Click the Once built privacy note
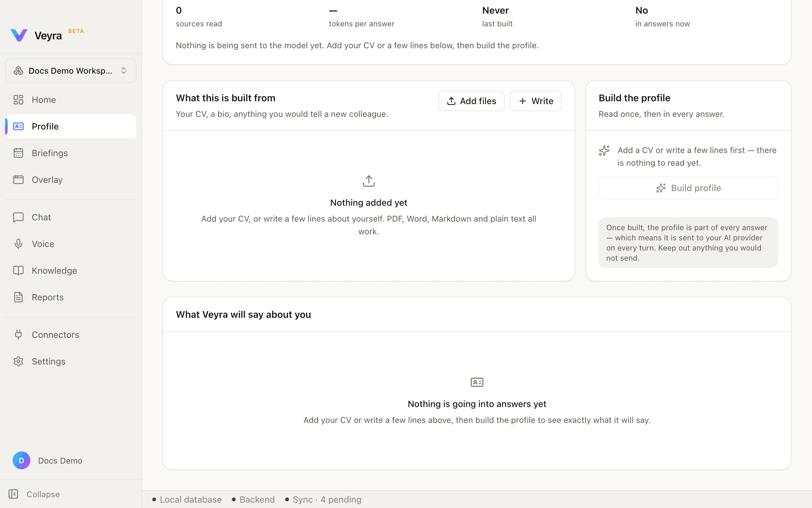This screenshot has width=812, height=508. [688, 243]
